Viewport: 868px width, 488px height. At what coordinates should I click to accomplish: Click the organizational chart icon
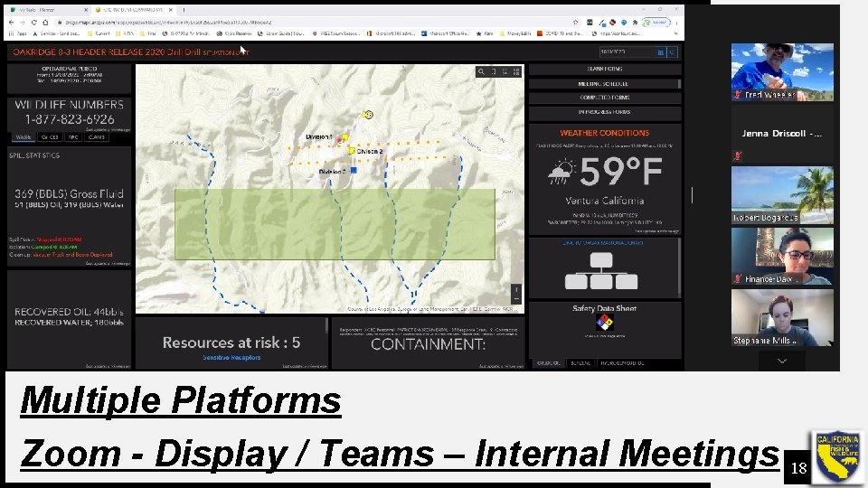[x=601, y=270]
